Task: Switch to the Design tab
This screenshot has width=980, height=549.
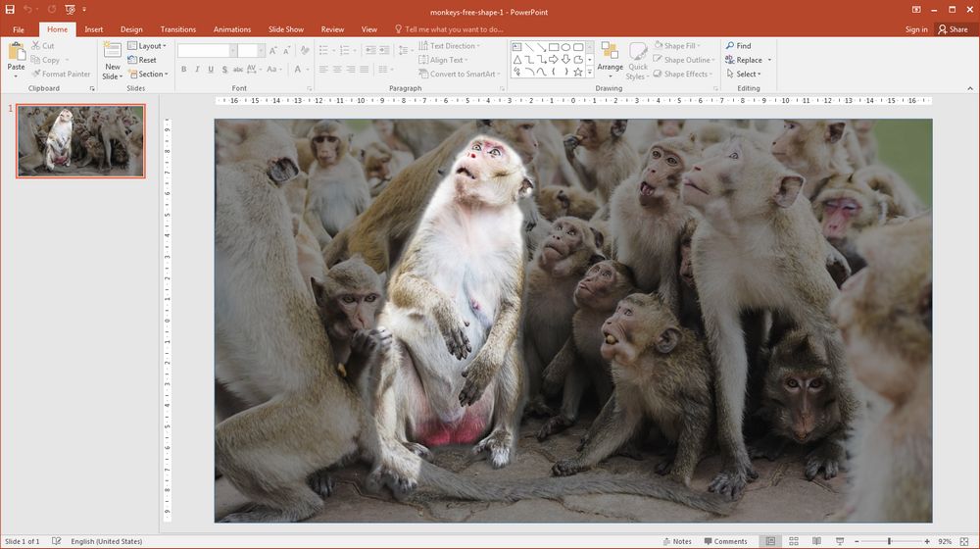Action: pyautogui.click(x=131, y=29)
